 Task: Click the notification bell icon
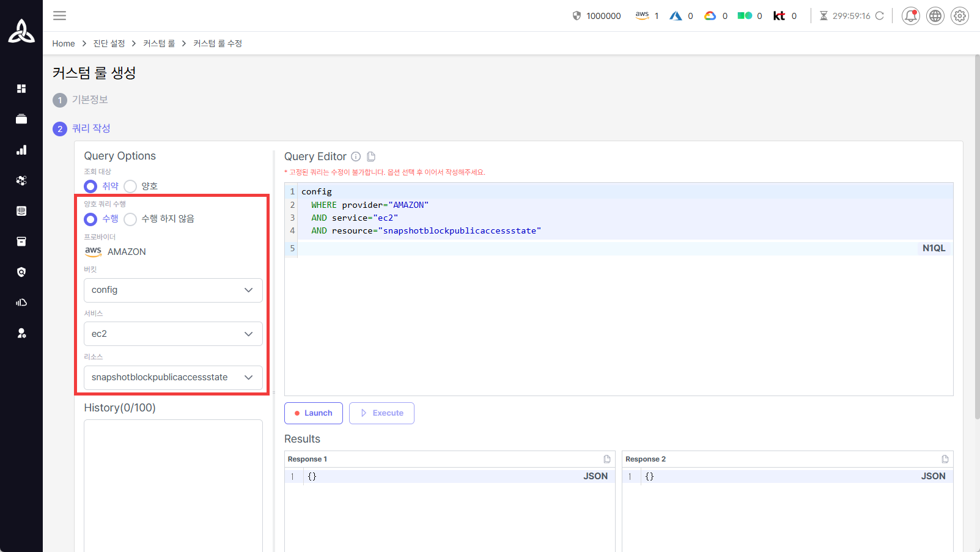[910, 16]
